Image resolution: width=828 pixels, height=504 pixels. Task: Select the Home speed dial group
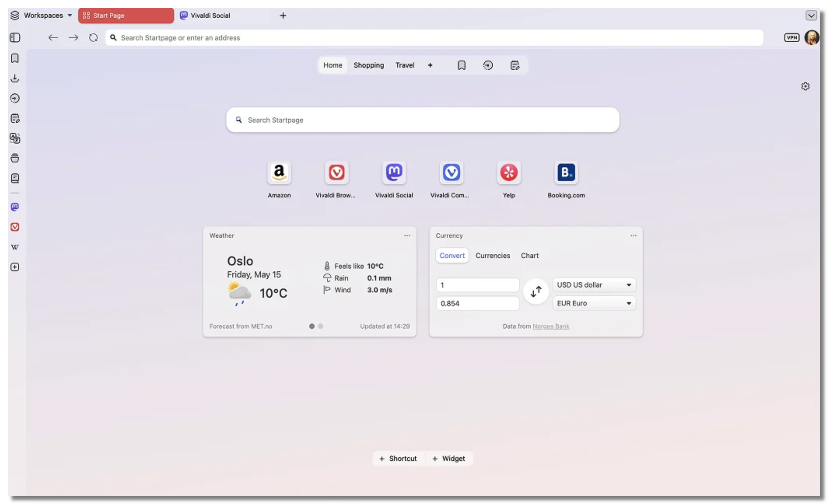coord(333,65)
